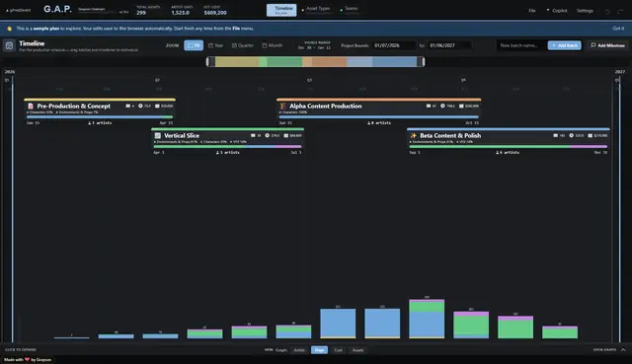The height and width of the screenshot is (364, 632).
Task: Click the cost icon on Beta Content & Polish
Action: point(591,136)
